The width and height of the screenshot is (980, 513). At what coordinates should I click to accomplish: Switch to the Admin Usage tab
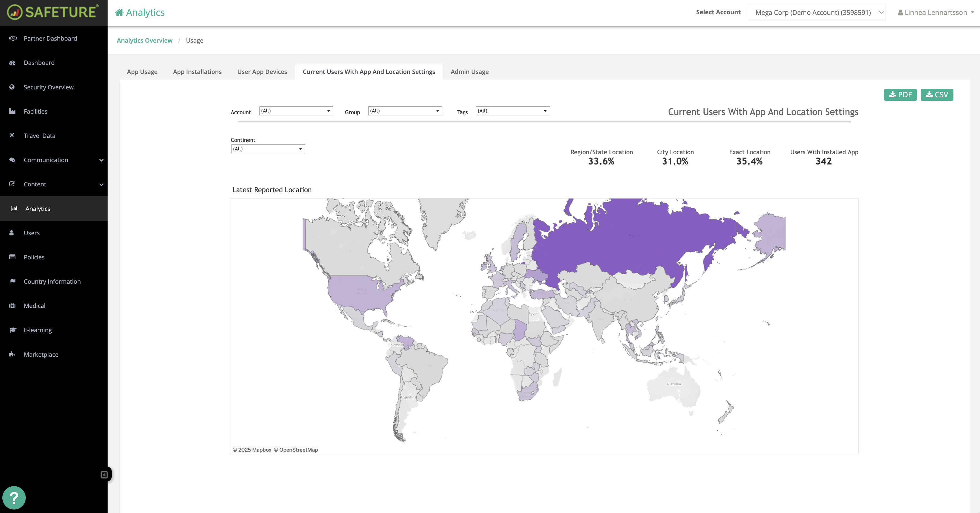[x=469, y=72]
